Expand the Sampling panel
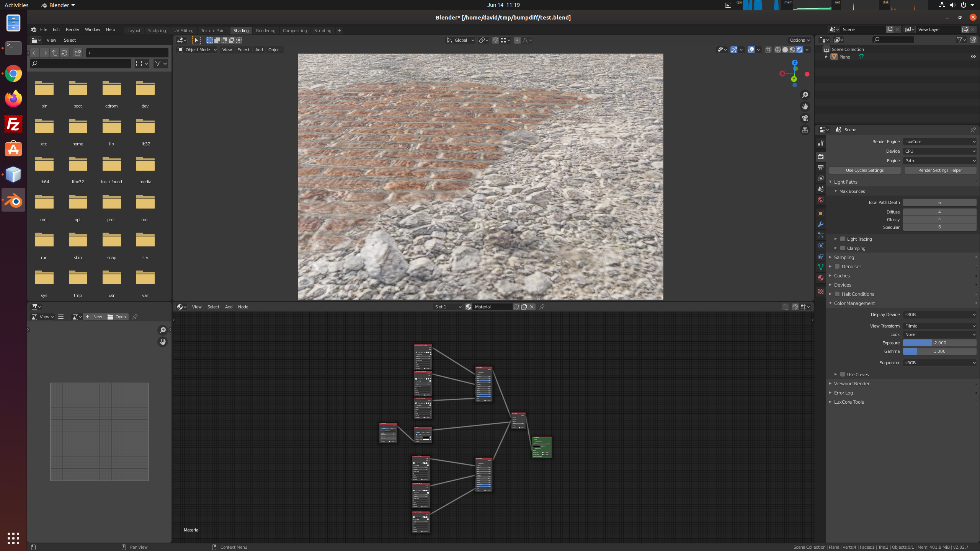 click(x=844, y=257)
